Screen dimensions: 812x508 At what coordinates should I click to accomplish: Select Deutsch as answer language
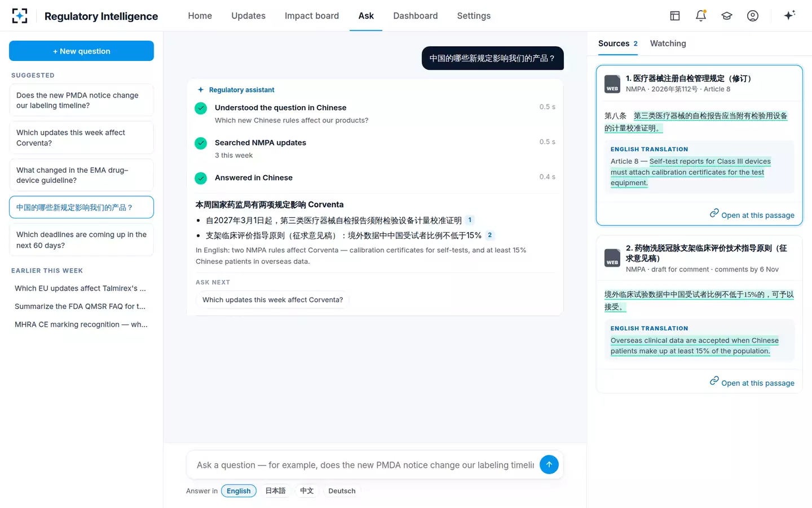pos(342,491)
